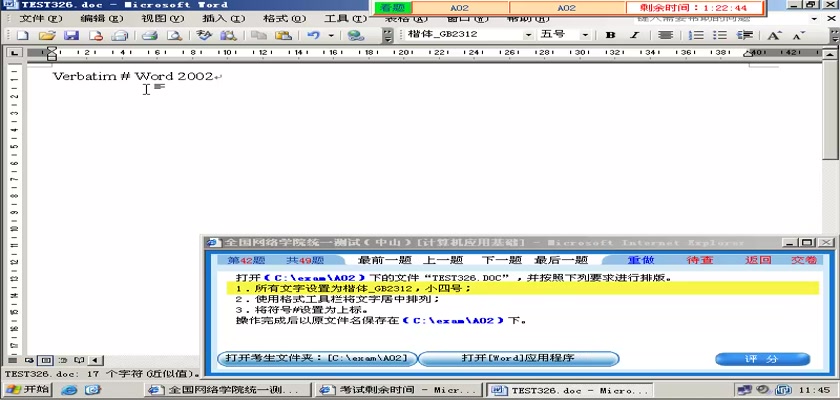The image size is (840, 400).
Task: Open the 编辑(E) menu
Action: click(102, 19)
